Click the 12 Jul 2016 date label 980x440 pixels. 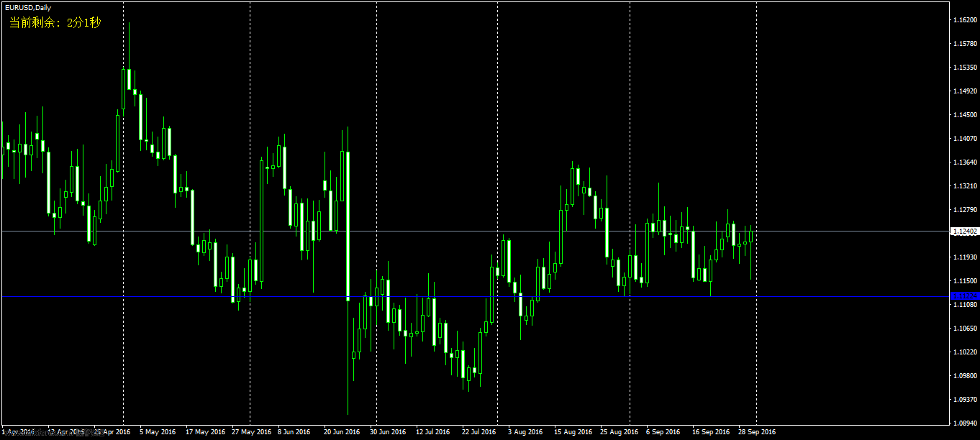[433, 433]
